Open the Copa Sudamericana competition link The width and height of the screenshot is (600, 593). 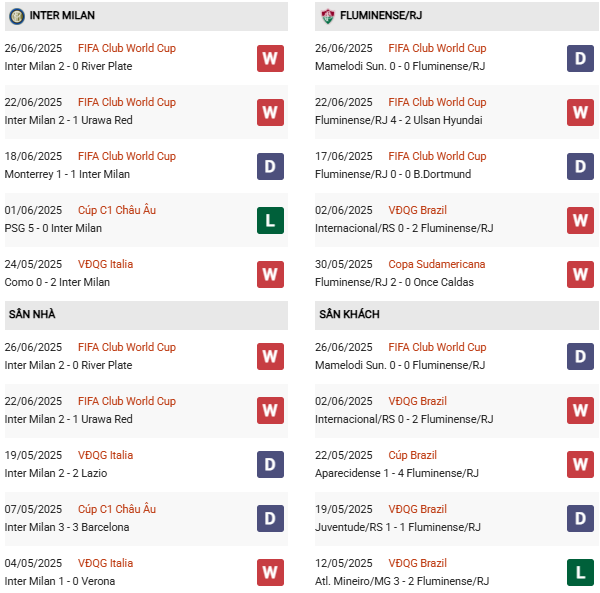coord(437,264)
